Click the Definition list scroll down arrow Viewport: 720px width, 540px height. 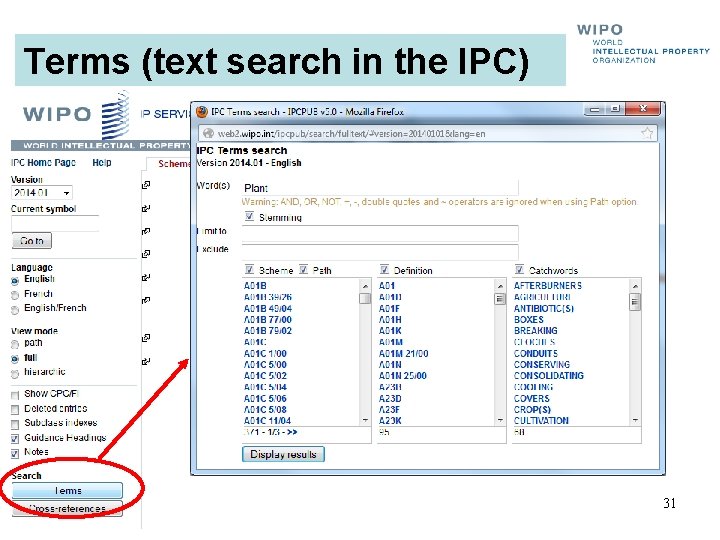(500, 420)
